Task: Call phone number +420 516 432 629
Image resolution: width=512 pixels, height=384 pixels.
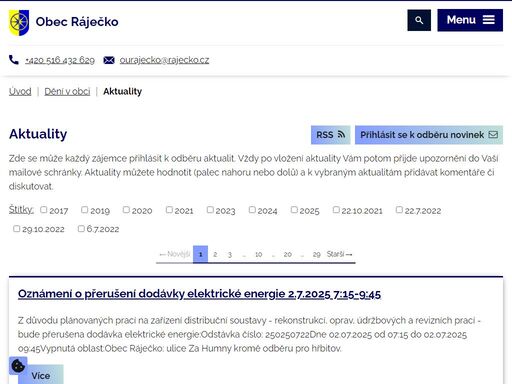Action: point(60,60)
